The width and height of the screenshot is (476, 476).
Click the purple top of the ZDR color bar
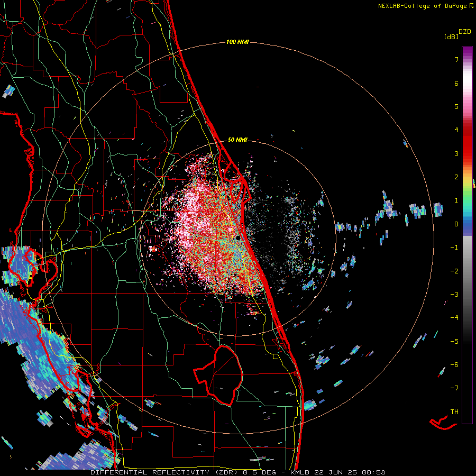tap(467, 52)
